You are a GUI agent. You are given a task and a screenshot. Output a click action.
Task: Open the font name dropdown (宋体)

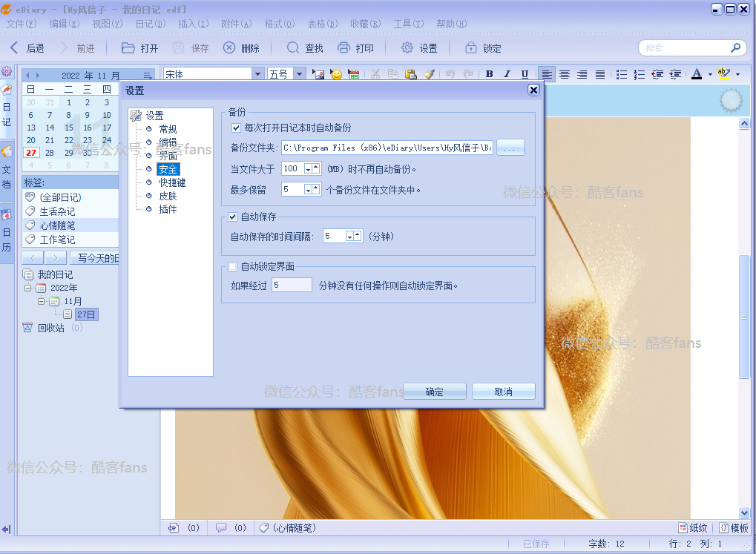click(x=258, y=74)
